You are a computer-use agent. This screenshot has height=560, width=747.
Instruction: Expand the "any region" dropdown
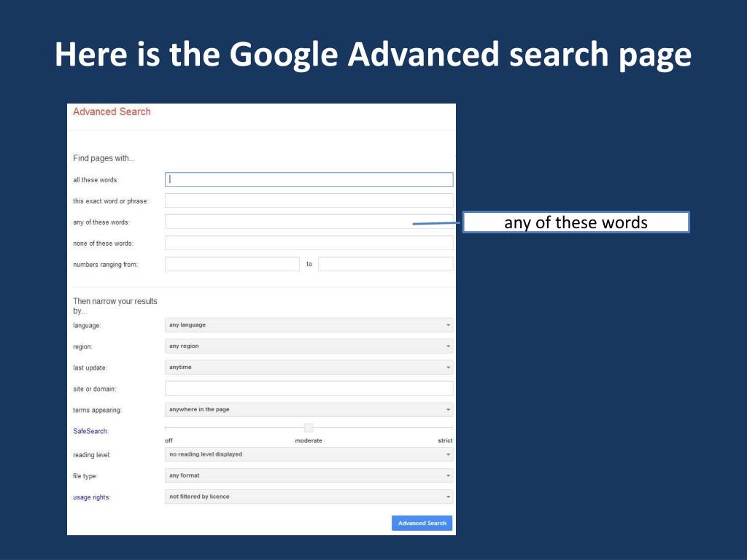coord(309,346)
